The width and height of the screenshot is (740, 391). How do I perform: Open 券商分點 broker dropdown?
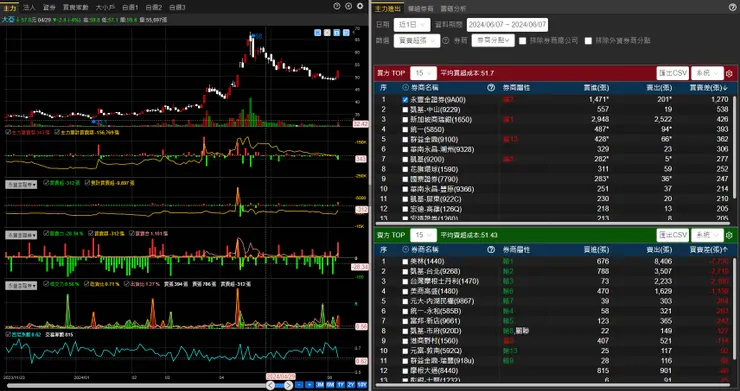coord(493,41)
